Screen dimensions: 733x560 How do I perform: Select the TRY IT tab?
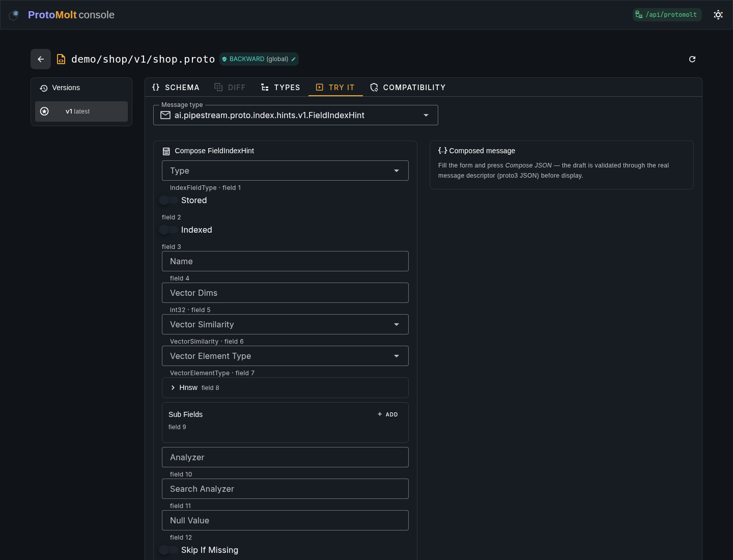[335, 88]
